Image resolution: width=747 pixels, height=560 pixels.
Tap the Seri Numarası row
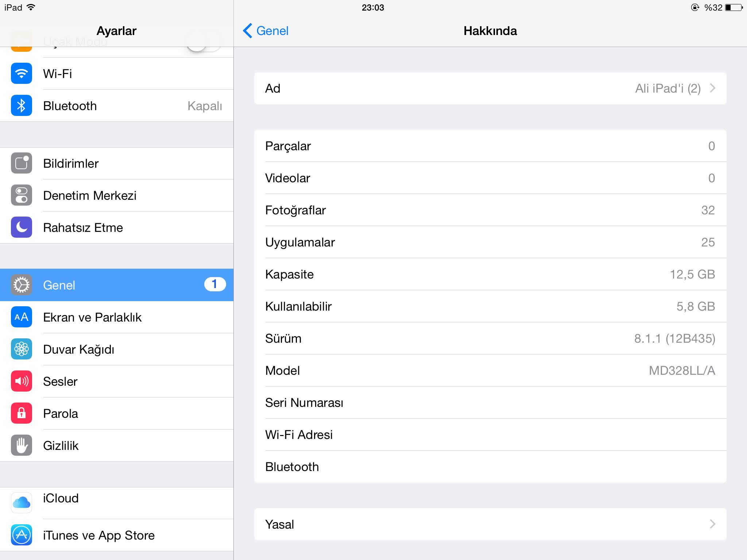click(x=490, y=402)
